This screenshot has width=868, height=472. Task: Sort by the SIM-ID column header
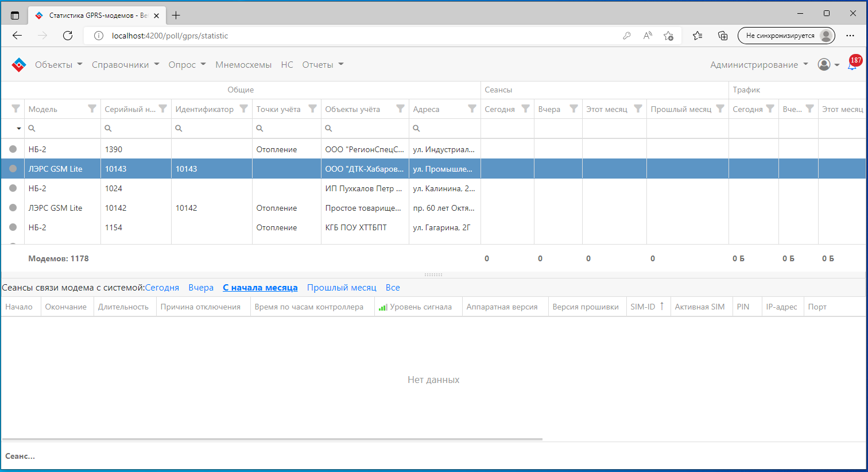[642, 307]
